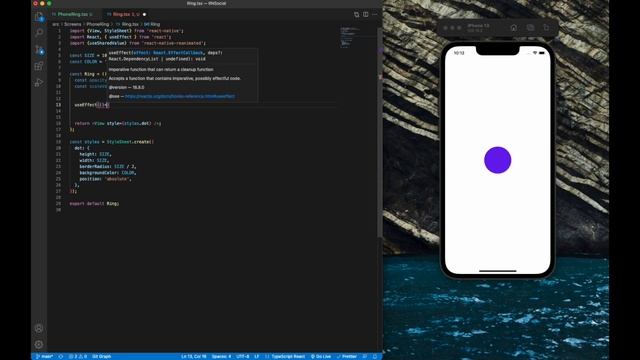Screen dimensions: 640x360
Task: Click the home indicator bar on iPhone
Action: coord(498,271)
